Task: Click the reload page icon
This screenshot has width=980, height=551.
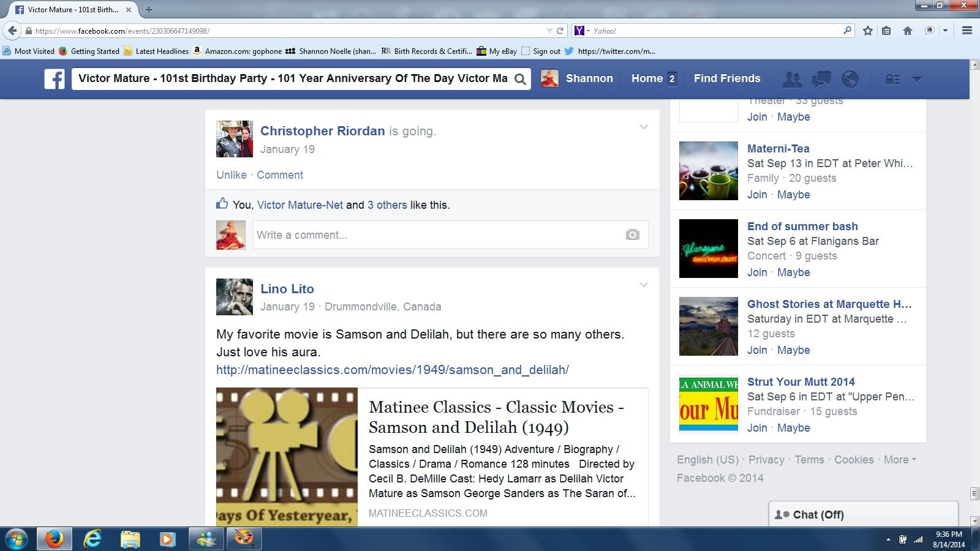Action: point(560,31)
